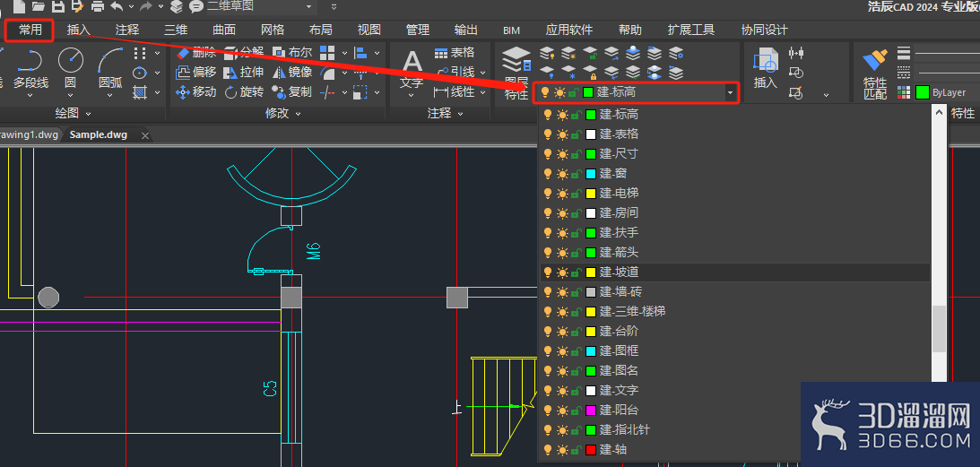Click the Delete (删除) eraser tool
This screenshot has width=980, height=467.
(x=196, y=52)
